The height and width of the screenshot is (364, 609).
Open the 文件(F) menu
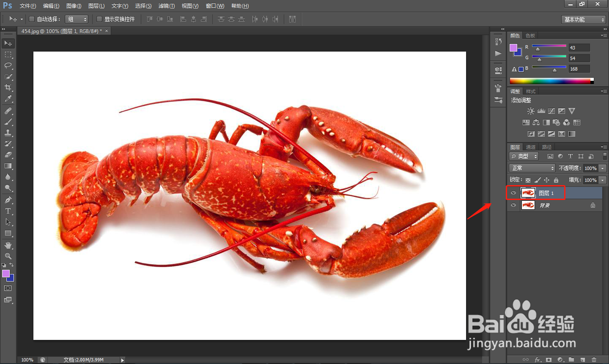(x=27, y=6)
